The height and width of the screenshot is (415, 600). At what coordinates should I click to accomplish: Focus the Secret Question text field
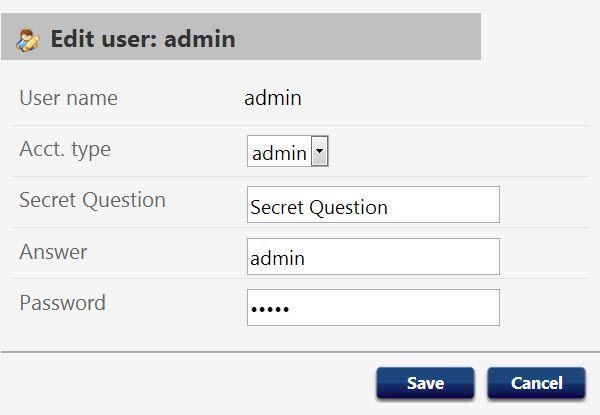[x=373, y=205]
